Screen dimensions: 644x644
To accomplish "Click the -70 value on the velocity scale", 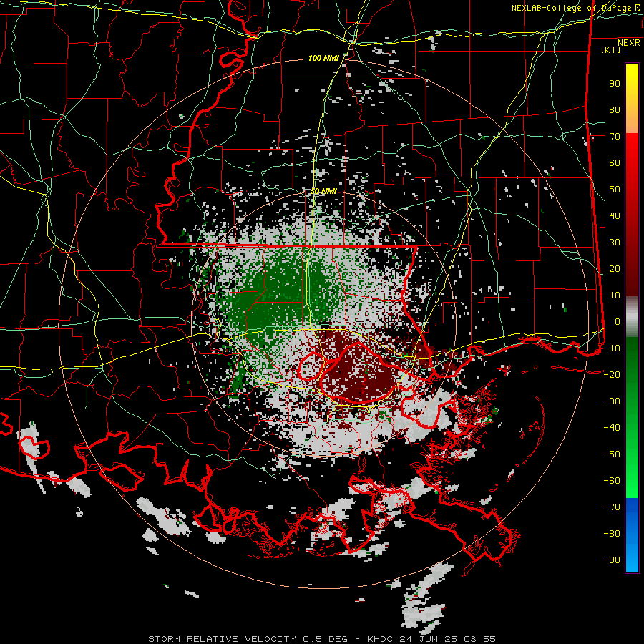I will pyautogui.click(x=612, y=507).
